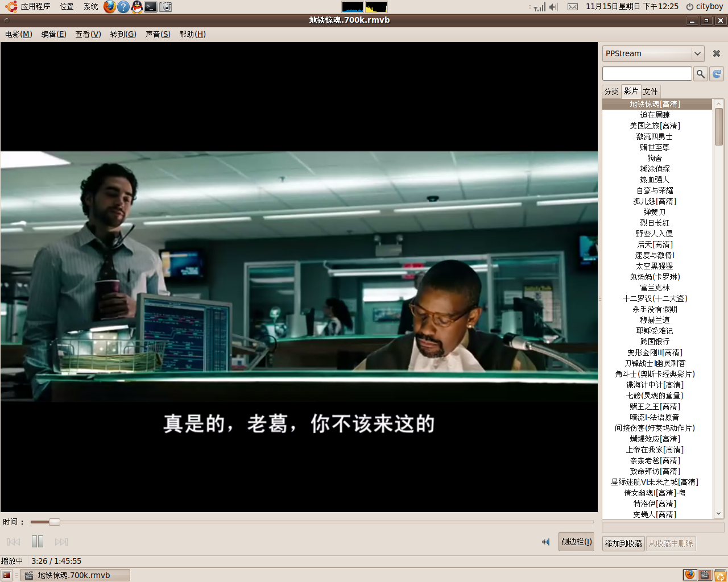Open QQ penguin launcher in top panel
Image resolution: width=728 pixels, height=582 pixels.
click(x=137, y=7)
